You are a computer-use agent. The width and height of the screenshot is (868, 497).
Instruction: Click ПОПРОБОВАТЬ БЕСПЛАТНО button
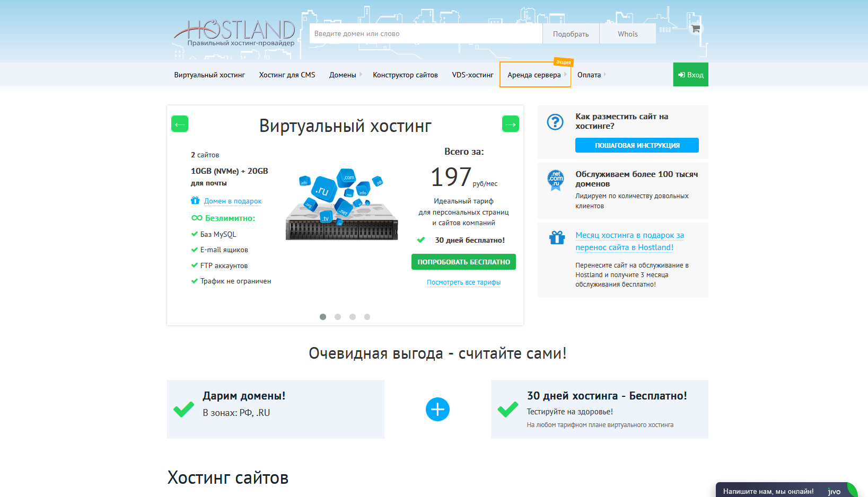point(463,262)
